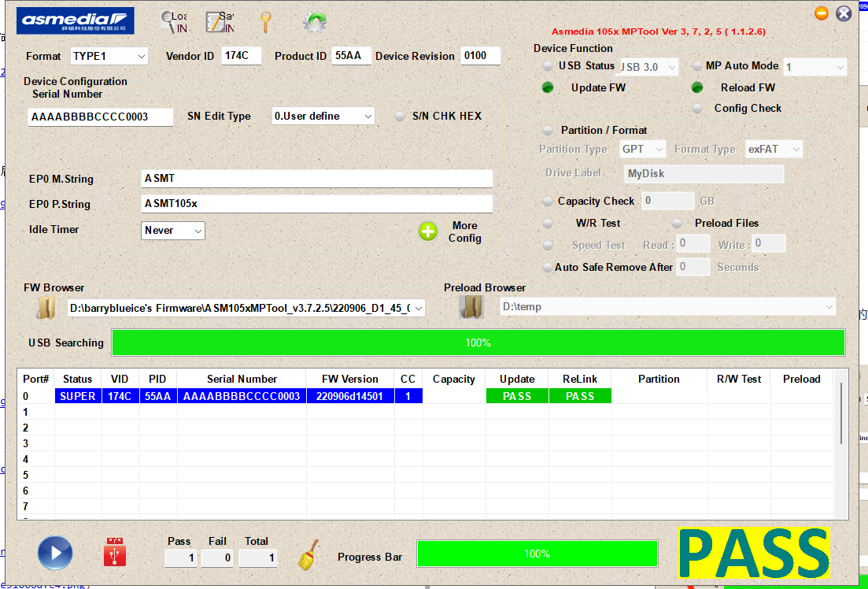Clear counters with the broom icon
Screen dimensions: 868x589
(308, 554)
